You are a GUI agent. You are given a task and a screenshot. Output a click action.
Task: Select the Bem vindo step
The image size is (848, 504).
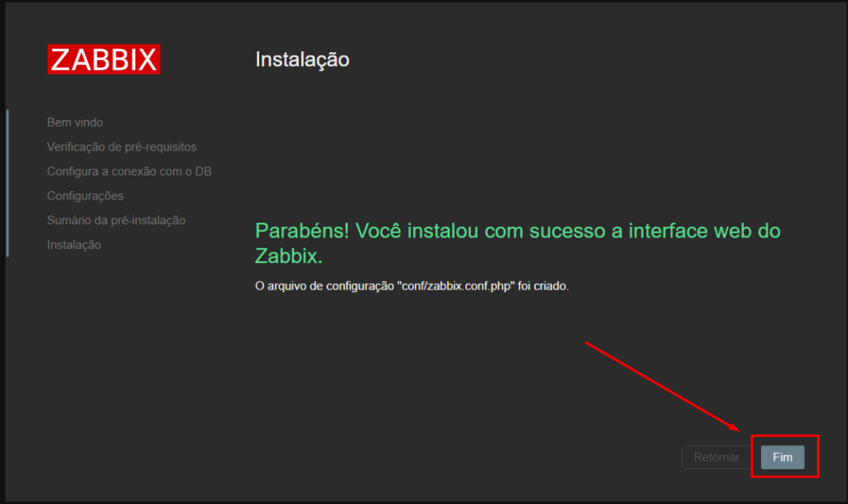click(x=75, y=122)
